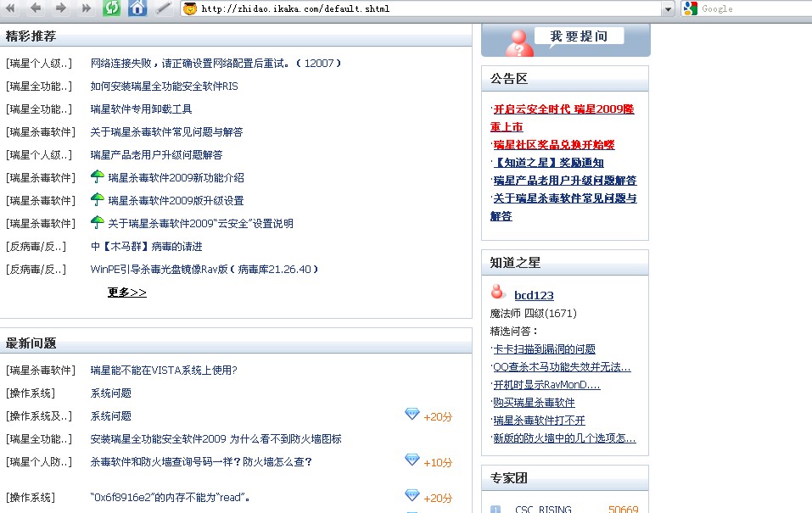Click the rewind double-left arrow toolbar icon
The image size is (812, 513).
(10, 8)
